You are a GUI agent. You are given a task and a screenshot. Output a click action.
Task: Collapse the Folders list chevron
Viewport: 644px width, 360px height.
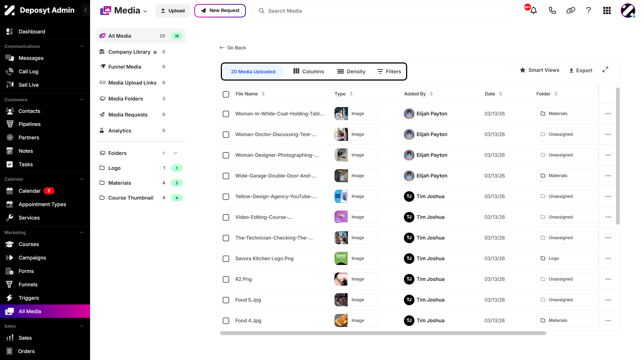point(175,153)
